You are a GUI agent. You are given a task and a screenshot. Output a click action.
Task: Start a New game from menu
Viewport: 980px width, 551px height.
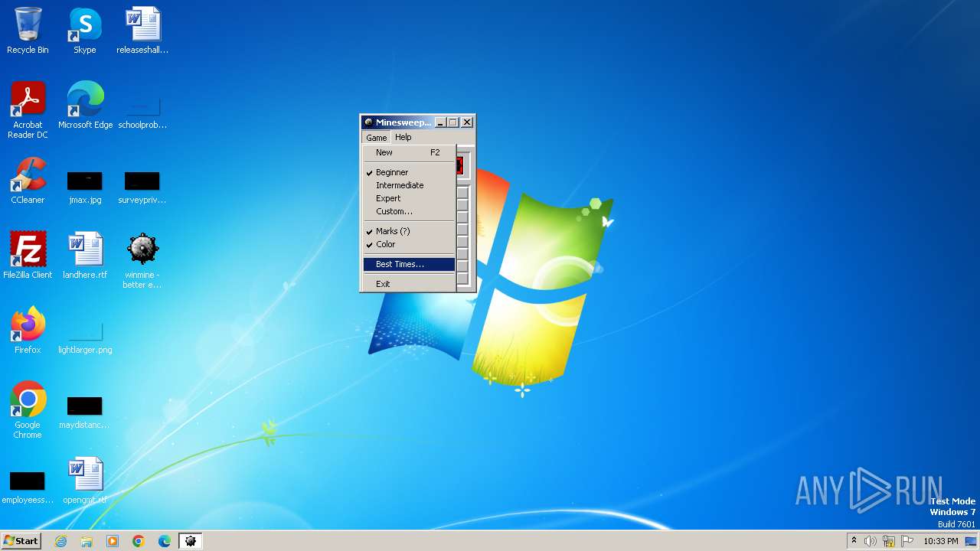coord(409,152)
